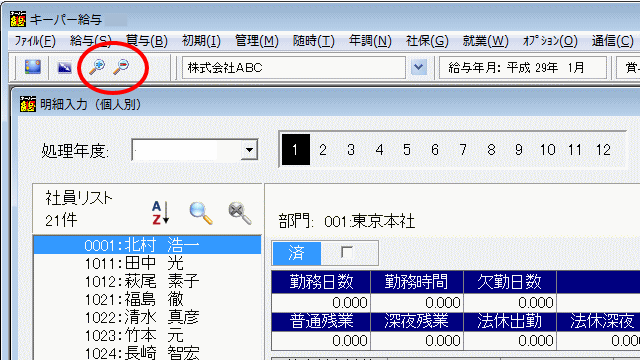The width and height of the screenshot is (640, 360).
Task: Click the zoom-in magnifier toolbar icon
Action: tap(97, 67)
